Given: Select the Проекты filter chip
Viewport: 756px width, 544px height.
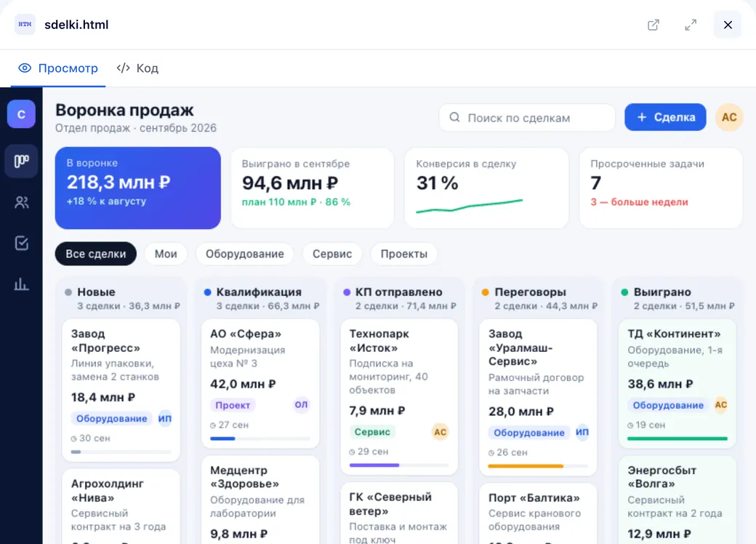Looking at the screenshot, I should tap(404, 254).
